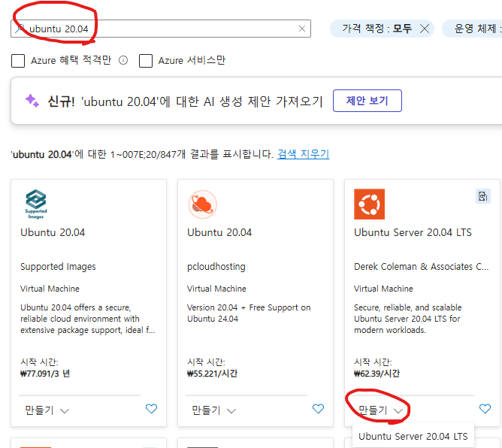Click 'Derek Coleman & Associates C...' publisher text
Screen dimensions: 502x448
421,267
